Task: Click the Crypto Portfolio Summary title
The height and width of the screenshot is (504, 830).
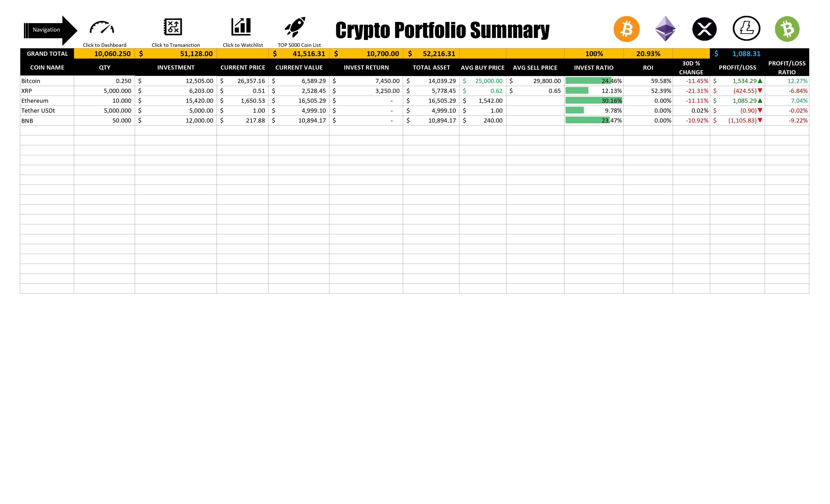Action: point(442,30)
